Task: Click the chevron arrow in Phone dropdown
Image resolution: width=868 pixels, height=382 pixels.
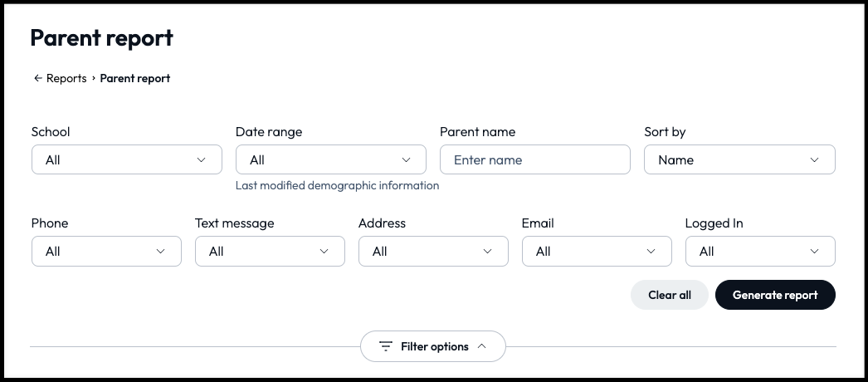Action: point(161,251)
